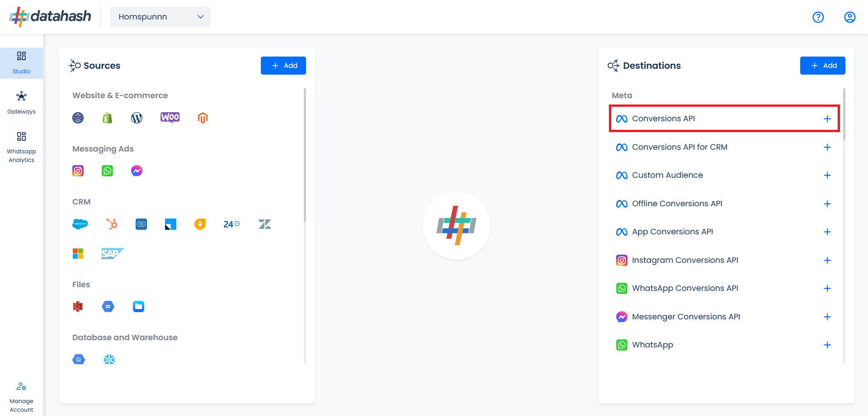Select the Shopify source icon
The height and width of the screenshot is (418, 868).
(107, 118)
